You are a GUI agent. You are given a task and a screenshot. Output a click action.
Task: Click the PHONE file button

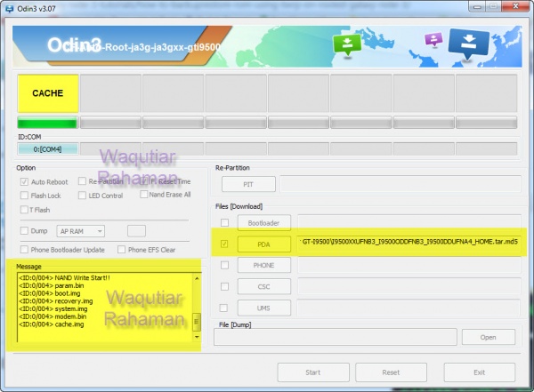click(264, 266)
